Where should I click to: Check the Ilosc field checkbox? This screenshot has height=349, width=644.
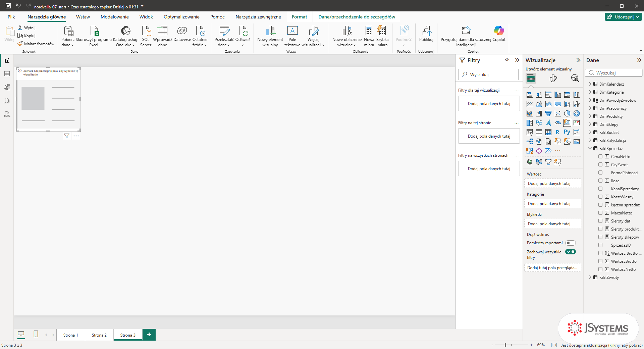pyautogui.click(x=600, y=181)
